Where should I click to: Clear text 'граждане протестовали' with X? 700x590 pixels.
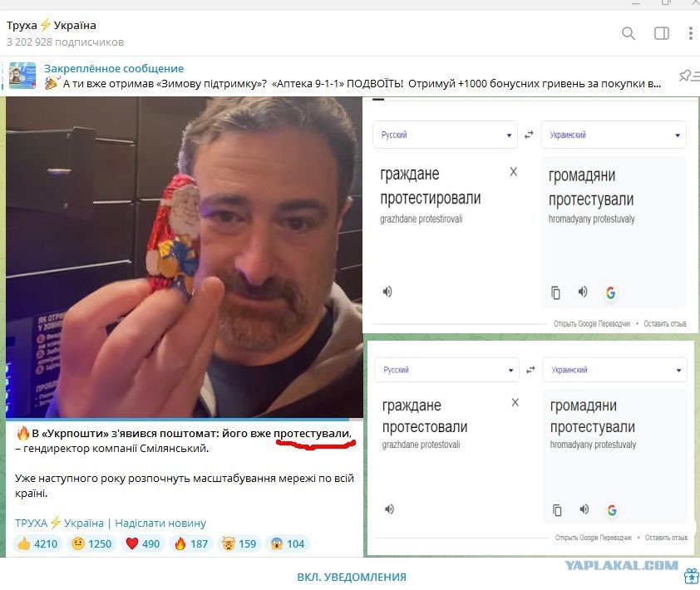click(515, 402)
